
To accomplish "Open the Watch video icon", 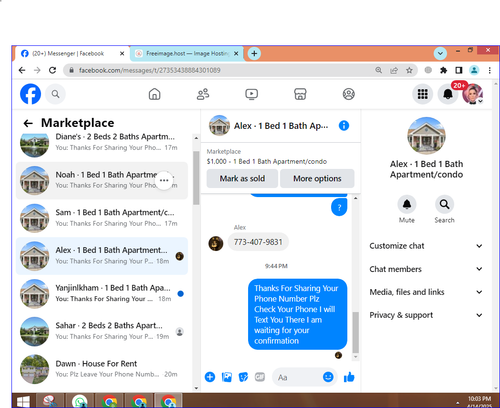I will (251, 94).
